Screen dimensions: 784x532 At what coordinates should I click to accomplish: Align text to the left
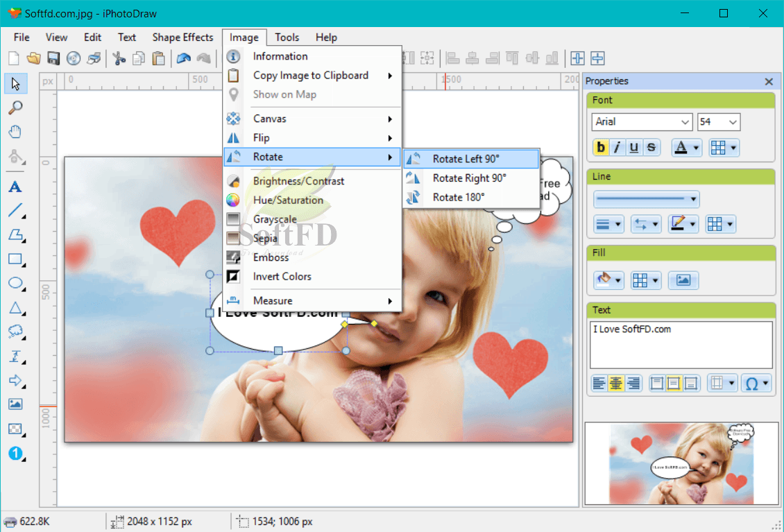pyautogui.click(x=599, y=384)
